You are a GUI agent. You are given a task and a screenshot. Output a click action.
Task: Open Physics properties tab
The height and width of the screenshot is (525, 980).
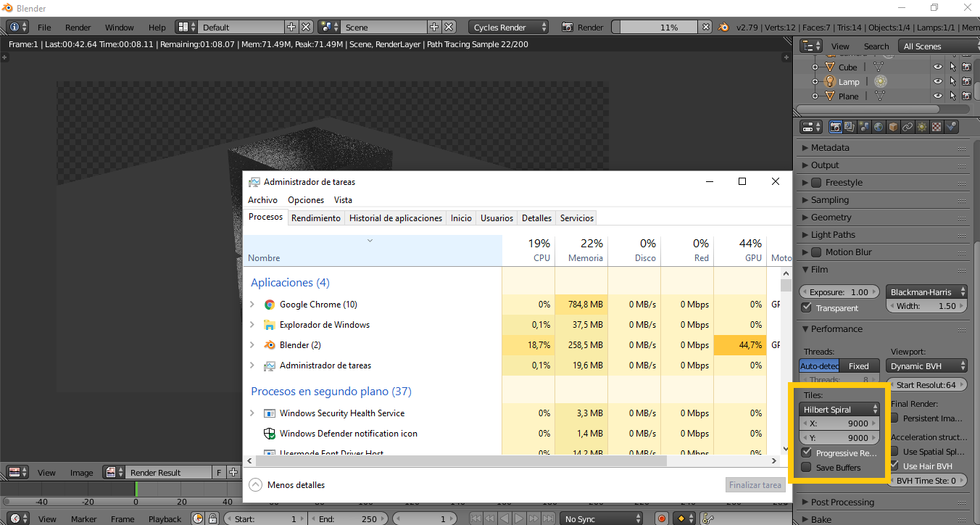click(x=951, y=127)
